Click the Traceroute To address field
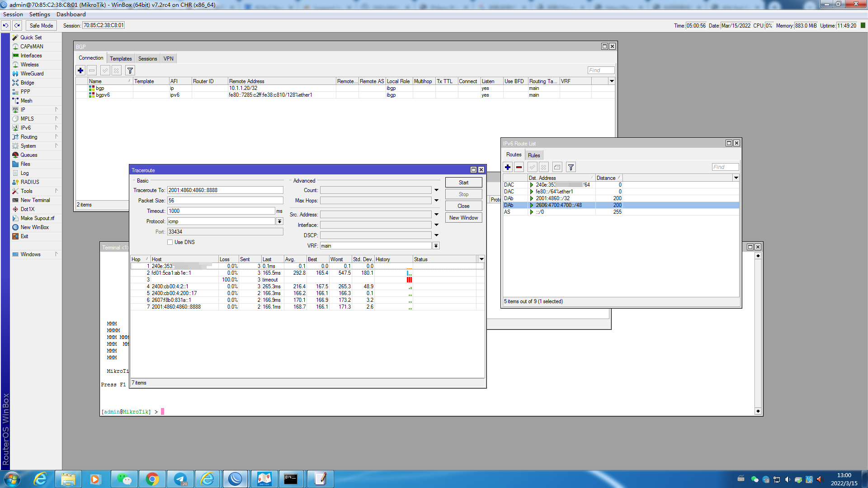The width and height of the screenshot is (868, 488). 225,190
